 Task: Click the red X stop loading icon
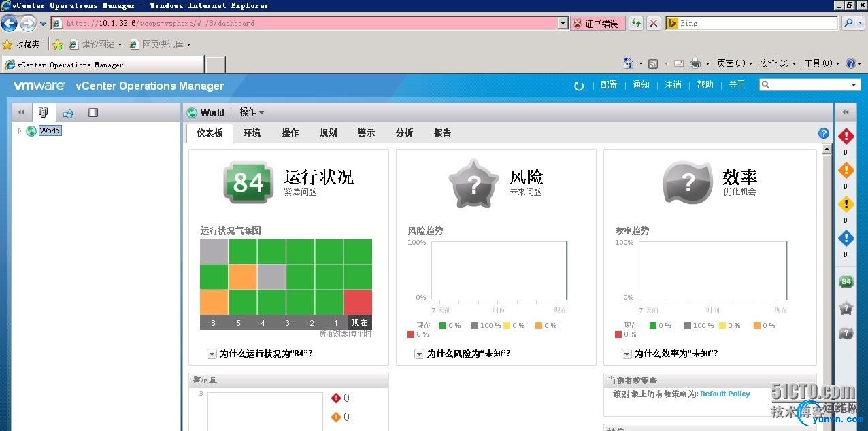tap(654, 23)
